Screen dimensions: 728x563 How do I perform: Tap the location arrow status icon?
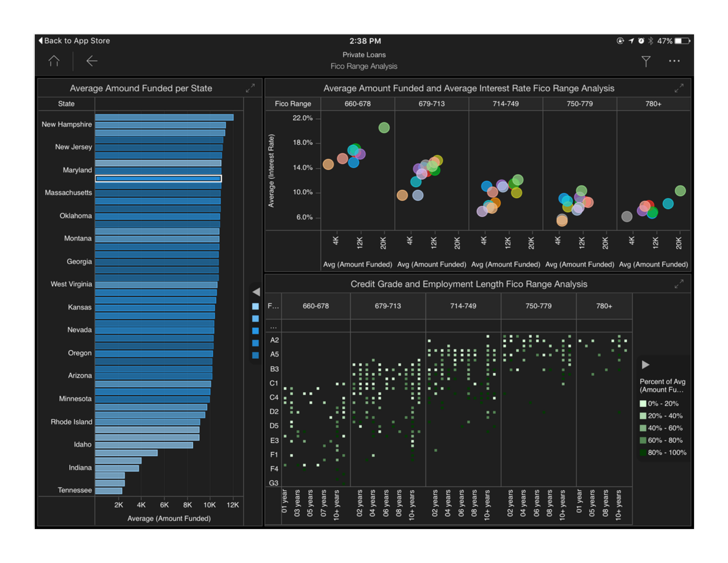tap(631, 41)
